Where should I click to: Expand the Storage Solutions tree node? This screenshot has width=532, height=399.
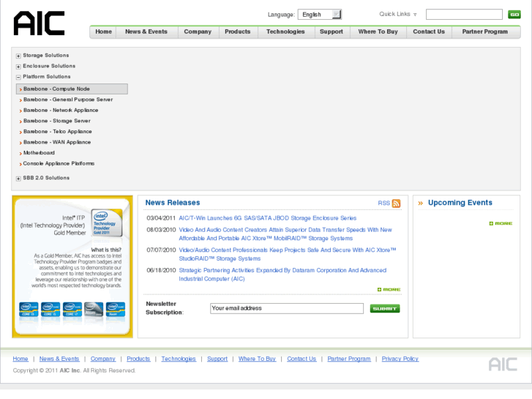click(18, 56)
